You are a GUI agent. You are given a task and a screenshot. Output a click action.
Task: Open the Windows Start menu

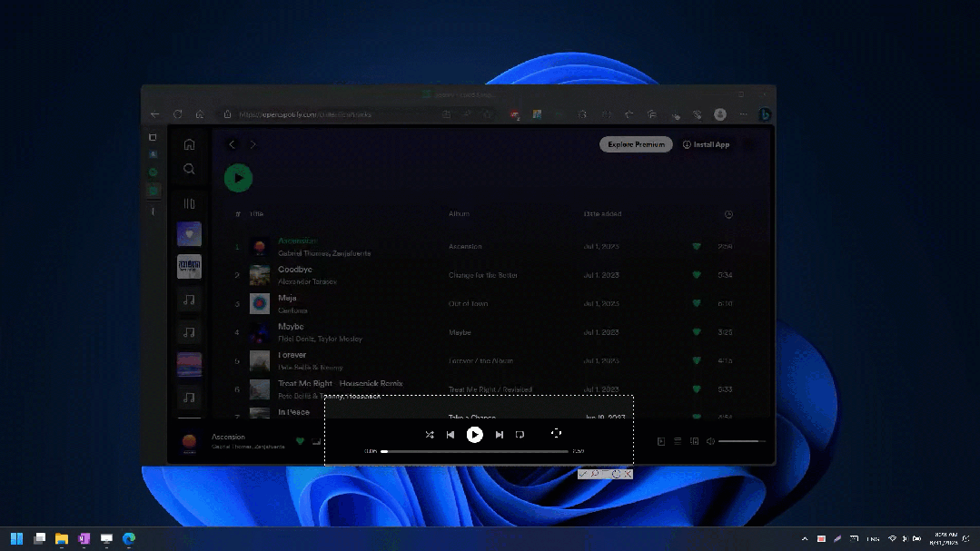pos(16,538)
